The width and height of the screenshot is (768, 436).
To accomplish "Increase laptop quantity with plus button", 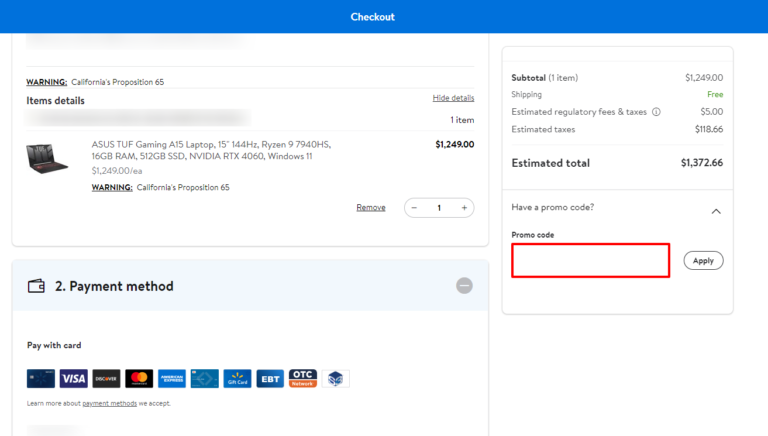I will click(464, 208).
